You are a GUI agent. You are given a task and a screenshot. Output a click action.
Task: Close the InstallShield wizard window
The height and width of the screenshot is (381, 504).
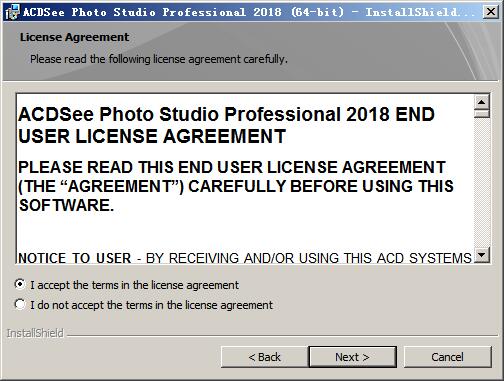click(491, 12)
